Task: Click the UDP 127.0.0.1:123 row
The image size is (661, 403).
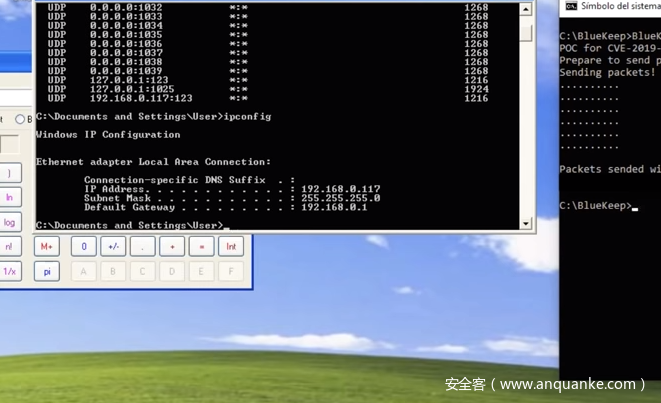Action: tap(268, 80)
